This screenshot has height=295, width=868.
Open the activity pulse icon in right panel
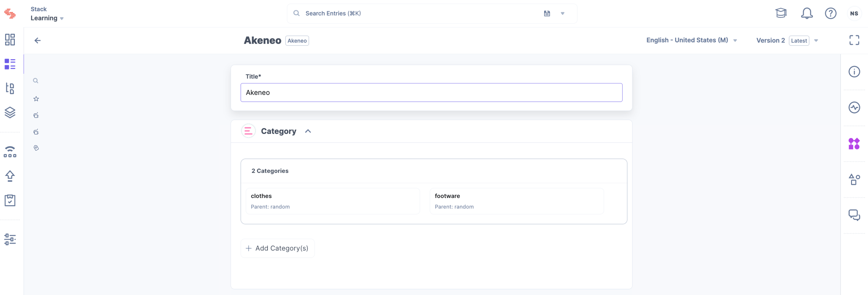[854, 108]
